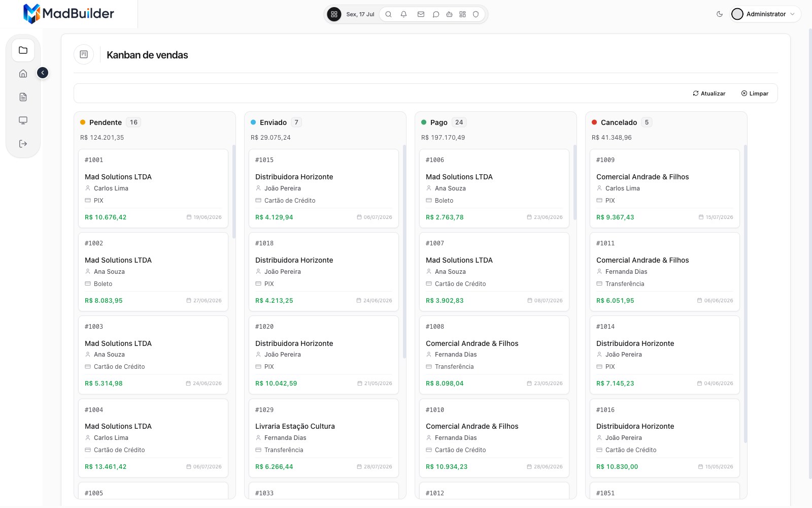
Task: Click the amount R$ 4.213,25
Action: [274, 301]
